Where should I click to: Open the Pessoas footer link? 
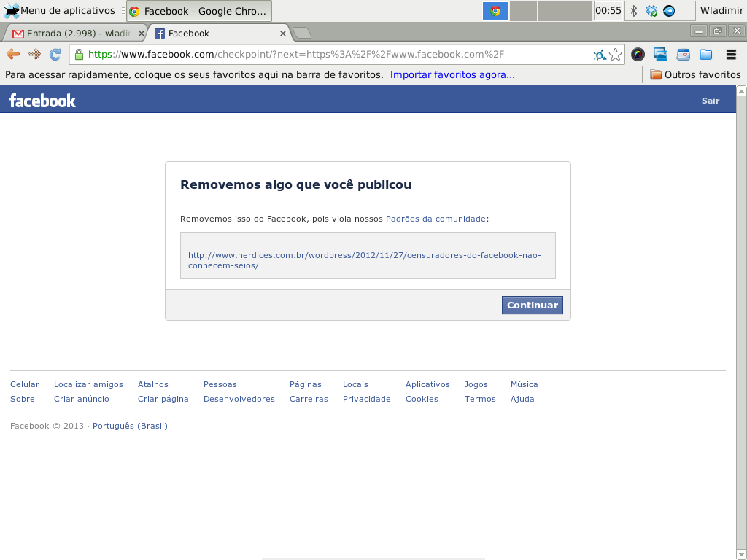(220, 384)
